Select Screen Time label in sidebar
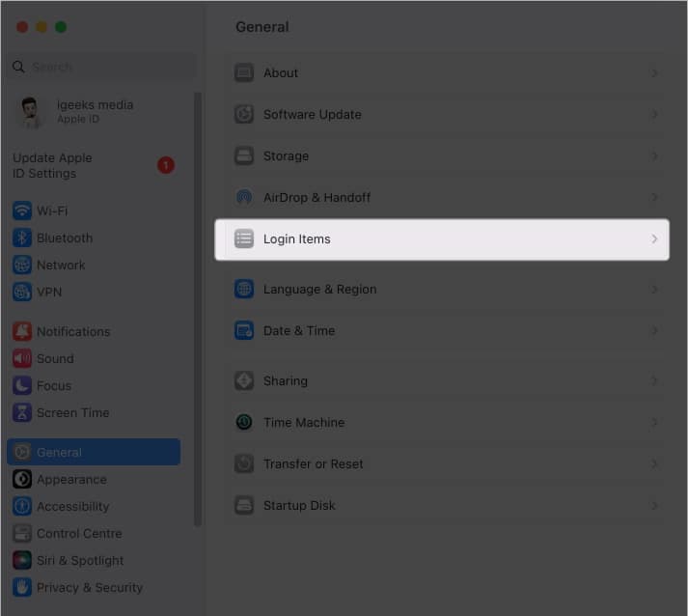 tap(72, 412)
